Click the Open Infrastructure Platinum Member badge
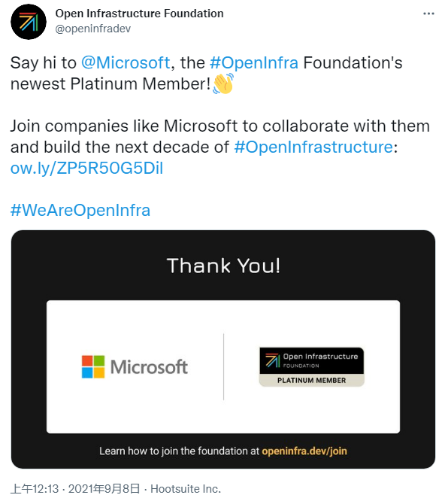The image size is (448, 498). click(311, 367)
